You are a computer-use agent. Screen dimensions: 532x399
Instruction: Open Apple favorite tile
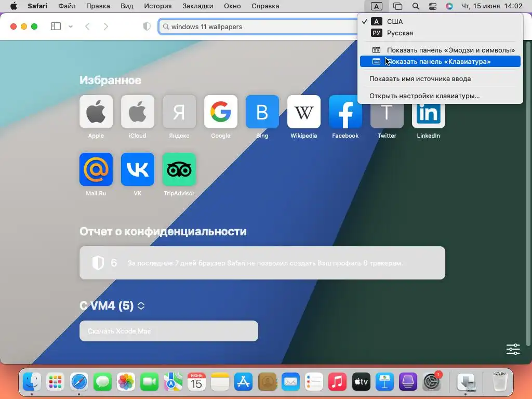coord(96,112)
